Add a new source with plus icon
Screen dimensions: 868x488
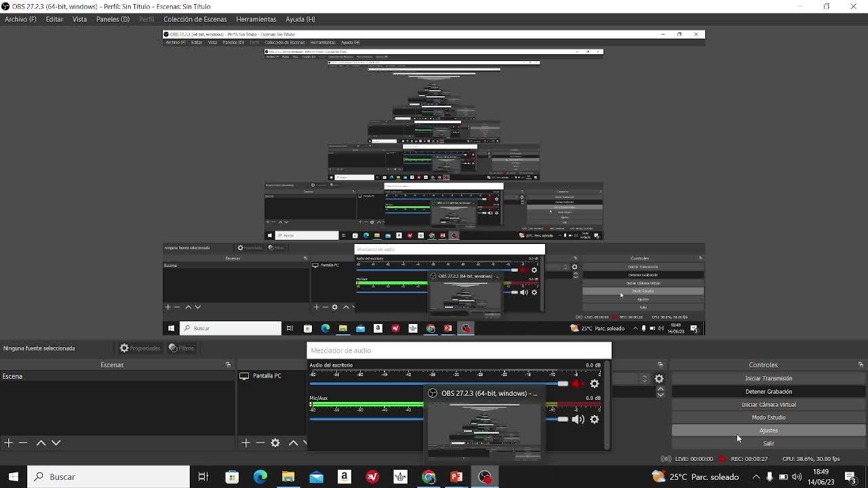click(x=245, y=443)
